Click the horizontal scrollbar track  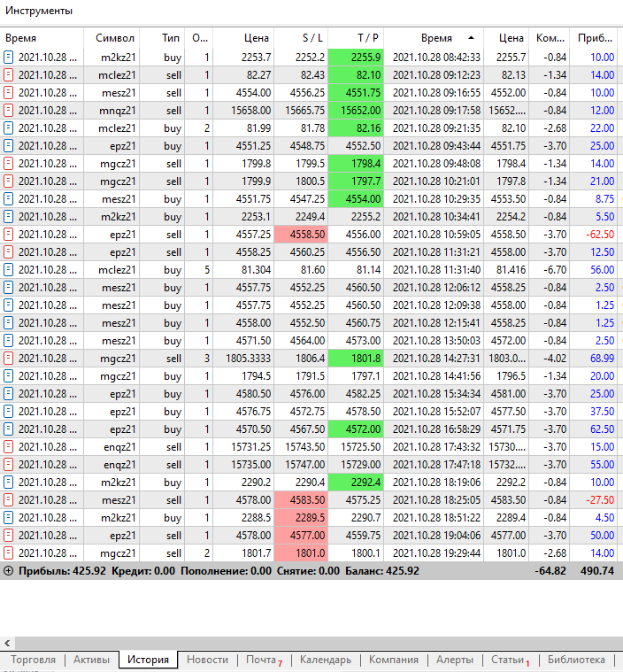click(x=319, y=643)
